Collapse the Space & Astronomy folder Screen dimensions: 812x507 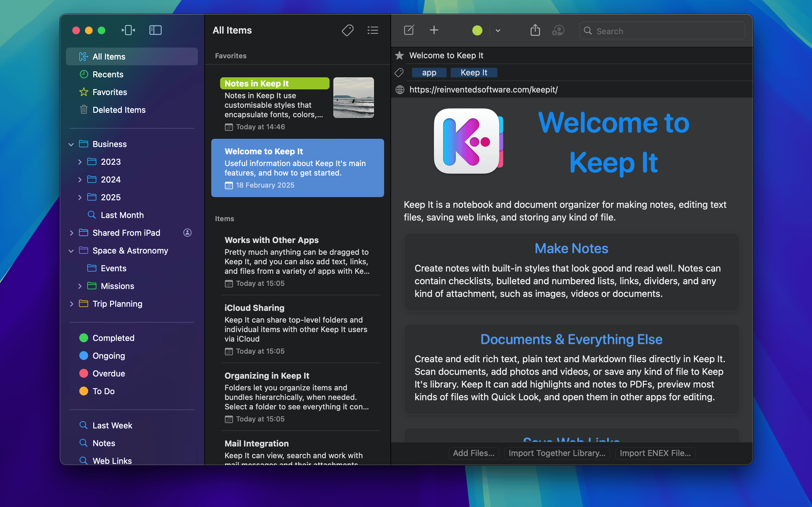[x=71, y=251]
